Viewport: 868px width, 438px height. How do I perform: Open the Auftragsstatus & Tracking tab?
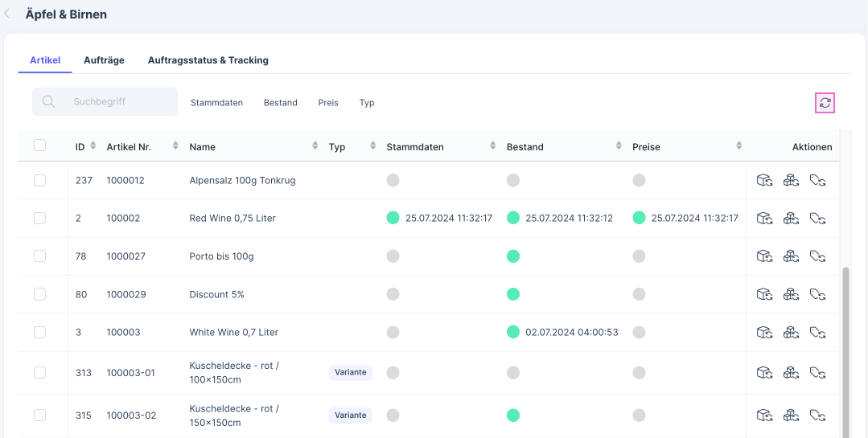click(x=208, y=60)
